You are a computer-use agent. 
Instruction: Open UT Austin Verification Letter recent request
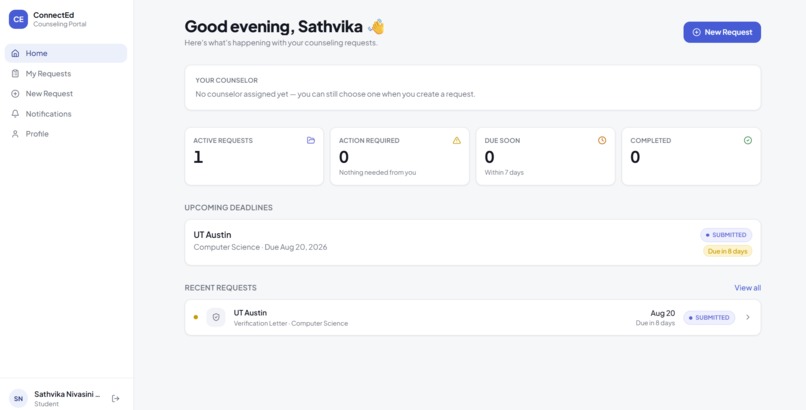pyautogui.click(x=472, y=318)
